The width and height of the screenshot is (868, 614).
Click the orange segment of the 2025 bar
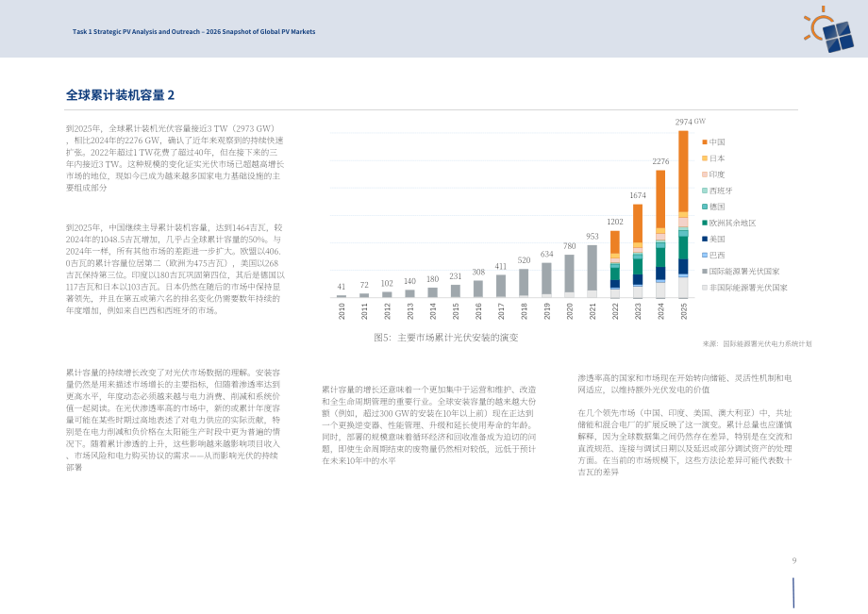[x=683, y=172]
